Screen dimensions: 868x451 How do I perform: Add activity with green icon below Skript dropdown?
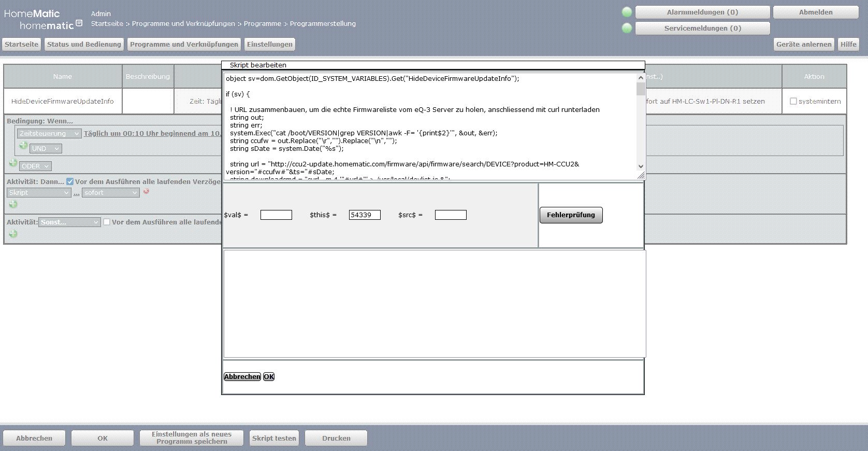(x=13, y=204)
